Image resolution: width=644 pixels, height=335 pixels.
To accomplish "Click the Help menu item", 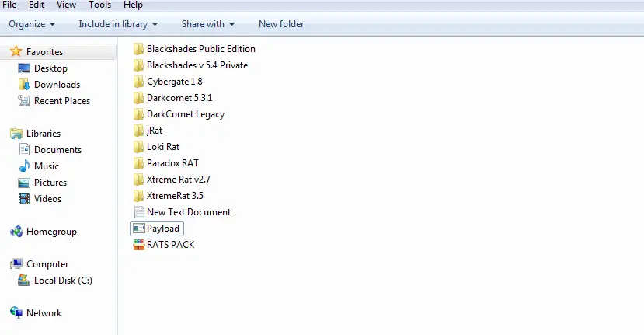I will [133, 5].
